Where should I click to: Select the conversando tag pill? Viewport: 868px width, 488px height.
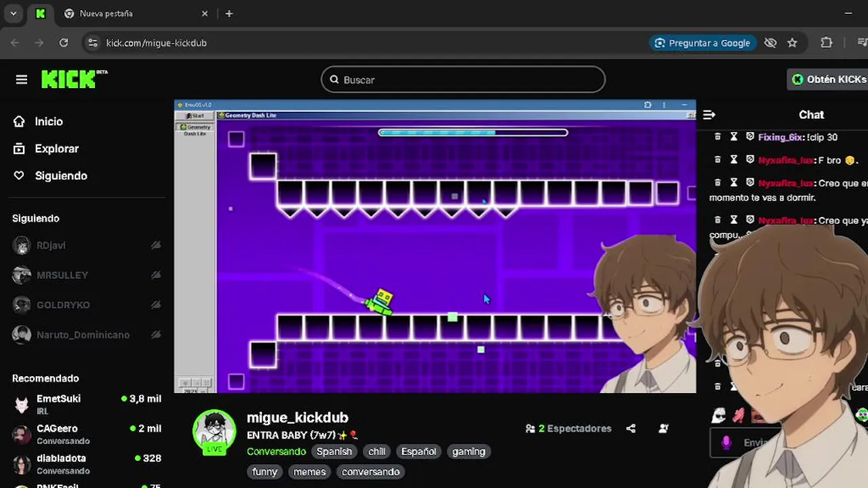pos(370,472)
